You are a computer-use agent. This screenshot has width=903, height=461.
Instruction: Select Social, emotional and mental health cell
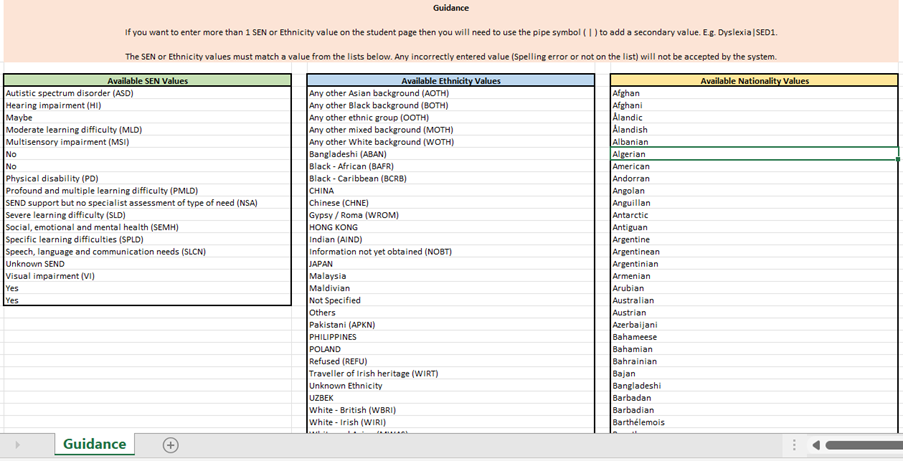point(147,227)
